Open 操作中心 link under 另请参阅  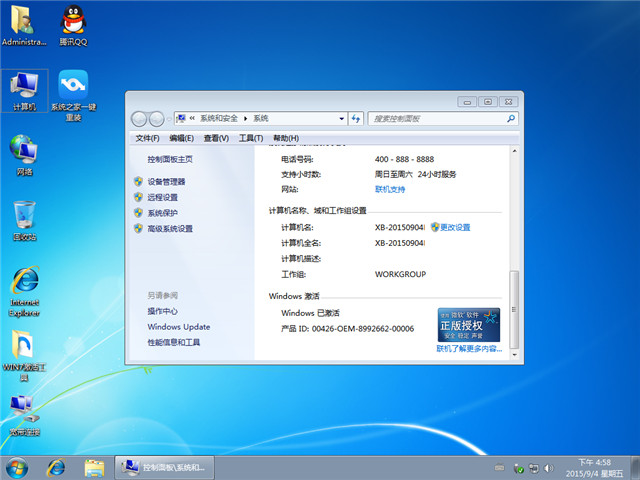coord(162,311)
